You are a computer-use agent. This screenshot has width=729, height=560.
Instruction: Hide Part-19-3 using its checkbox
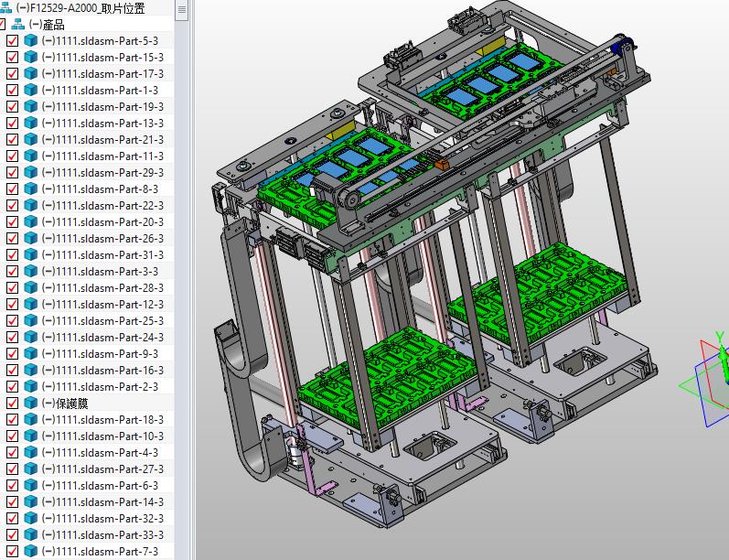tap(13, 106)
